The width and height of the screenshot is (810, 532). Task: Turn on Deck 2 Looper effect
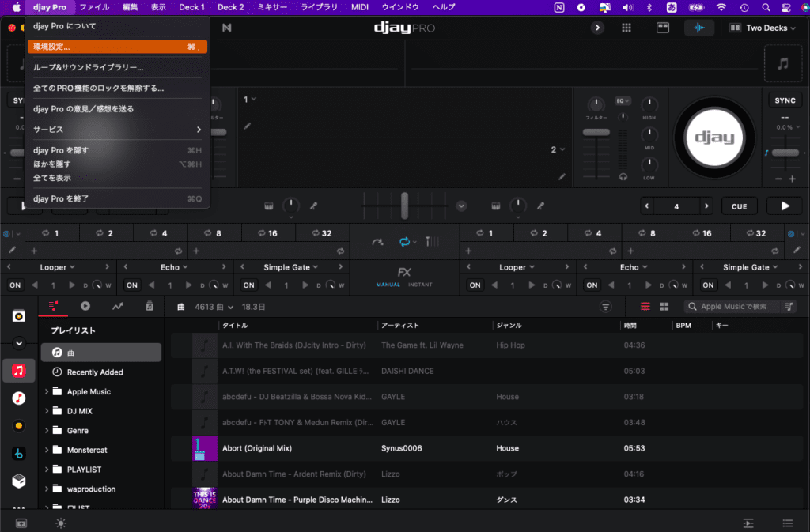[x=475, y=285]
